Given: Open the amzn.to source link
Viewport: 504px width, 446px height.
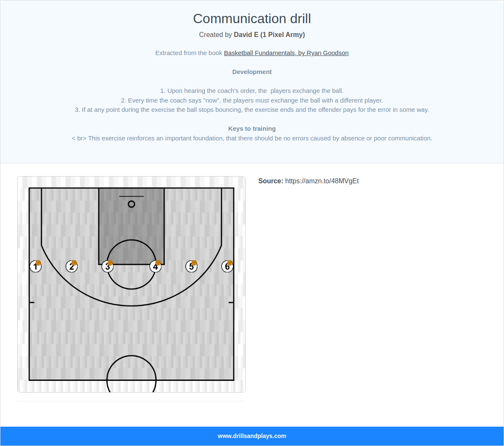Looking at the screenshot, I should pos(322,181).
